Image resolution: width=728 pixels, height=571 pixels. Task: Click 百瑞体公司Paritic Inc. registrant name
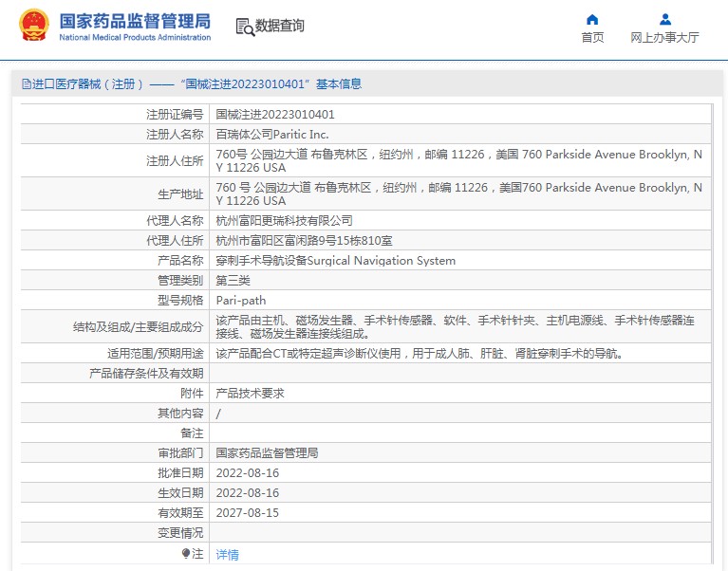point(272,134)
